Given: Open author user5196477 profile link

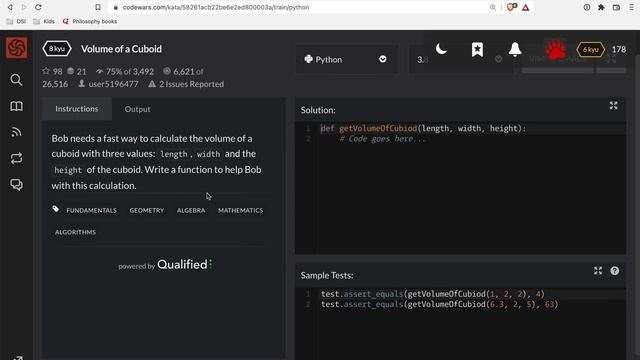Looking at the screenshot, I should tap(108, 84).
